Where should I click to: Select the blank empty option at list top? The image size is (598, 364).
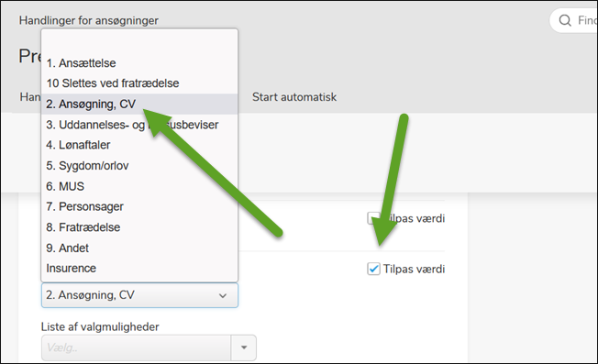139,42
